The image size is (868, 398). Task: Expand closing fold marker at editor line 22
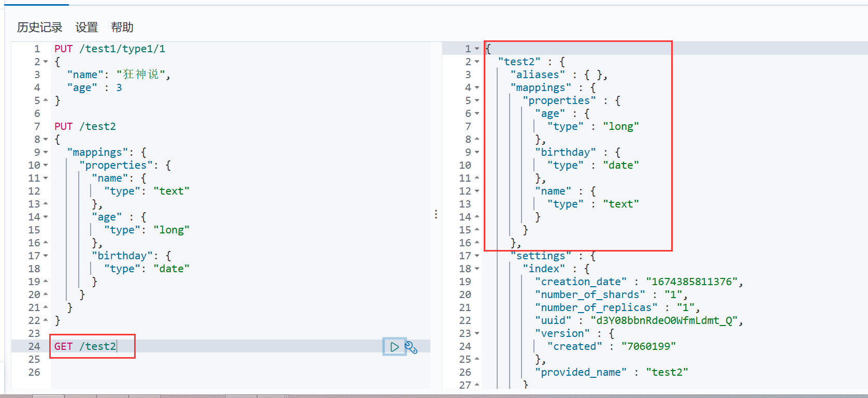point(46,320)
